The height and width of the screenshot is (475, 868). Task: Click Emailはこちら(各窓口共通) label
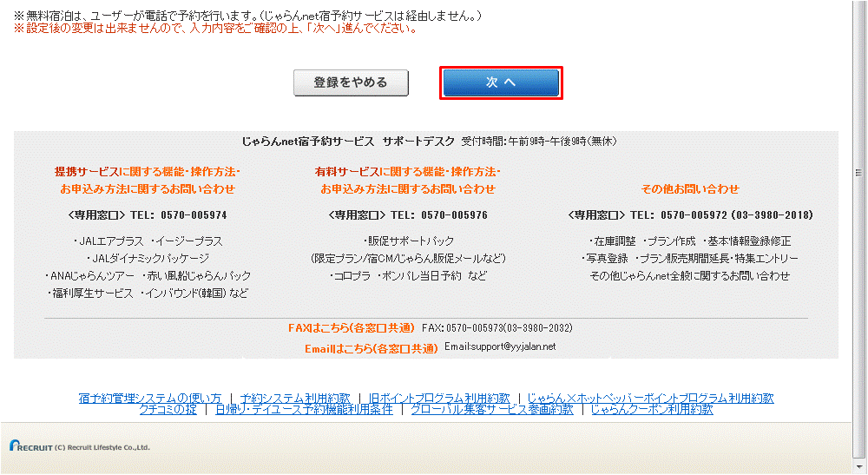point(371,349)
